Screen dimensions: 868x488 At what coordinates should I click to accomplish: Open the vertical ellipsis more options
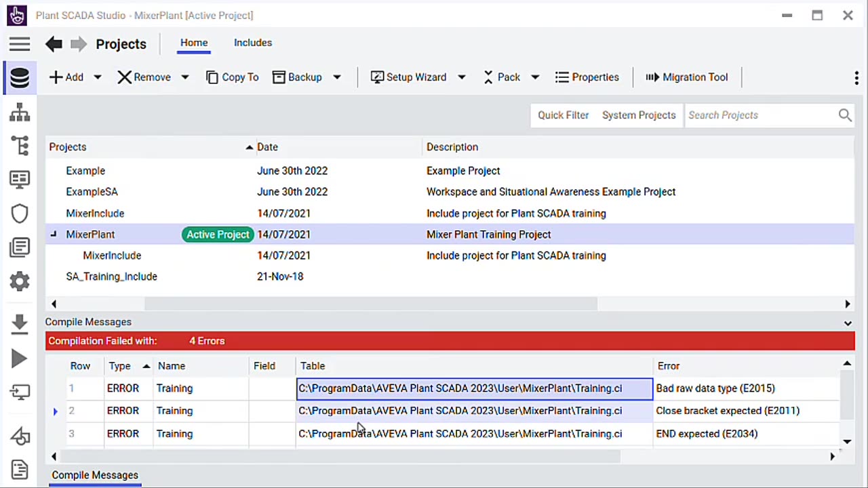click(856, 77)
